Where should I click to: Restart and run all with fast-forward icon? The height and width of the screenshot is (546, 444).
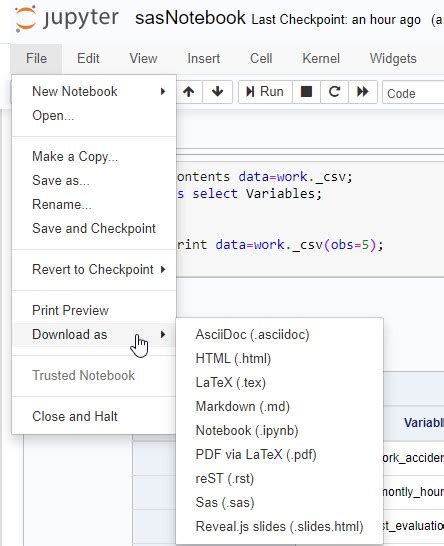363,92
